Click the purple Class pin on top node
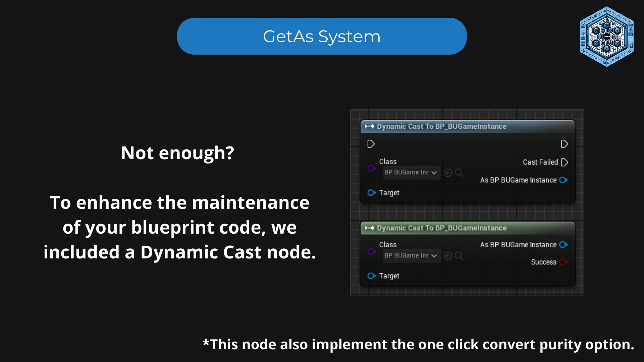Image resolution: width=644 pixels, height=362 pixels. coord(371,169)
